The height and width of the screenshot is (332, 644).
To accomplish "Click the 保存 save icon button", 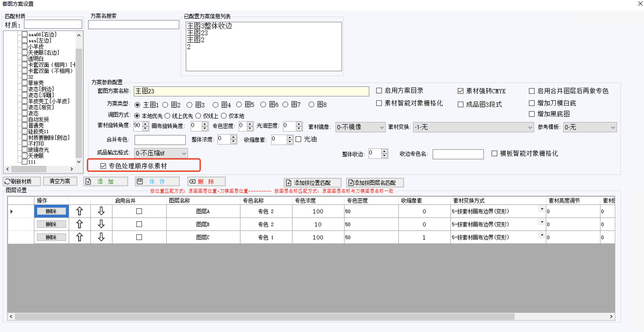I will point(157,181).
